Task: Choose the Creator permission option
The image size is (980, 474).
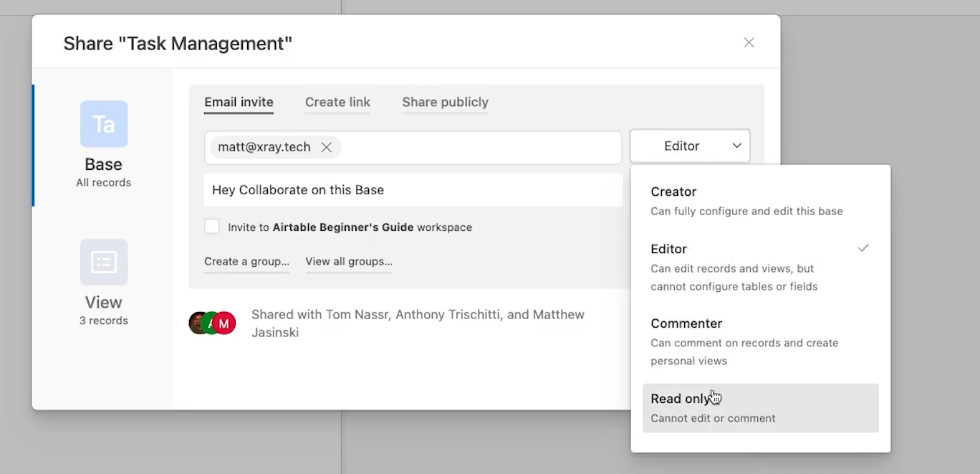Action: click(761, 201)
